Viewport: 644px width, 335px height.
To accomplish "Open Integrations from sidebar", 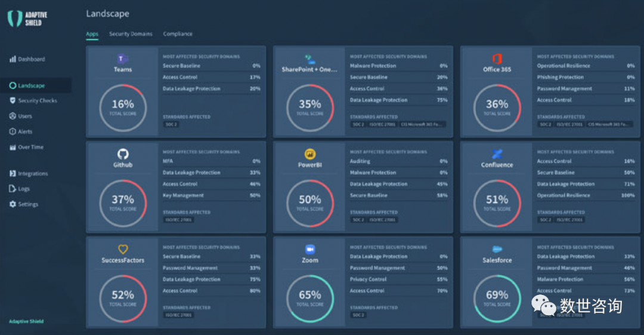I will [x=29, y=173].
